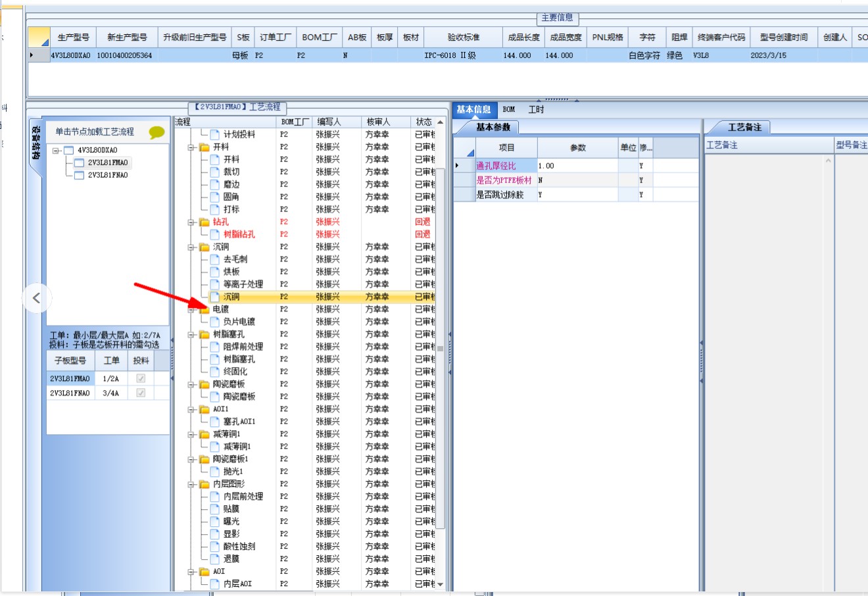Click the 验收标准 column header
The image size is (868, 596).
click(463, 37)
